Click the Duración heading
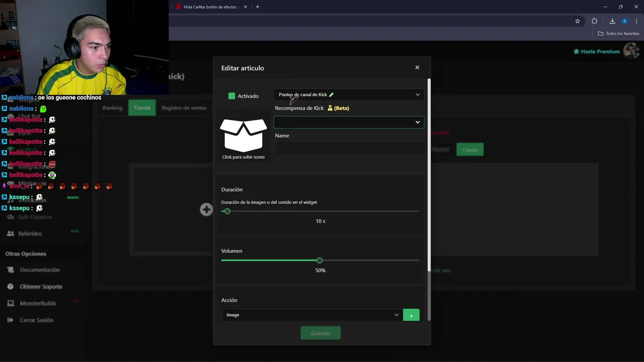 [x=232, y=190]
